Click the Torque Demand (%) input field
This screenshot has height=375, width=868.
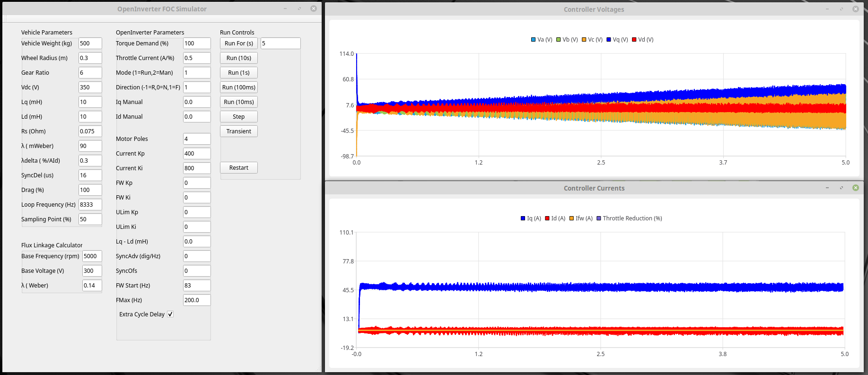click(196, 43)
